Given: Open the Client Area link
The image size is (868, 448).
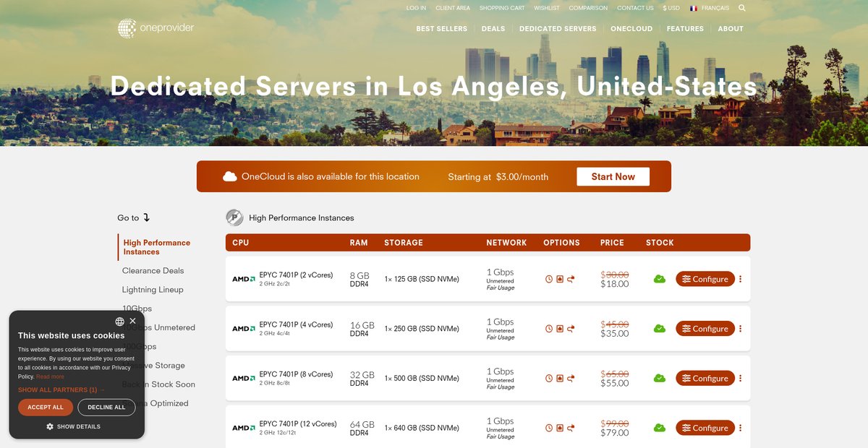Looking at the screenshot, I should [453, 8].
